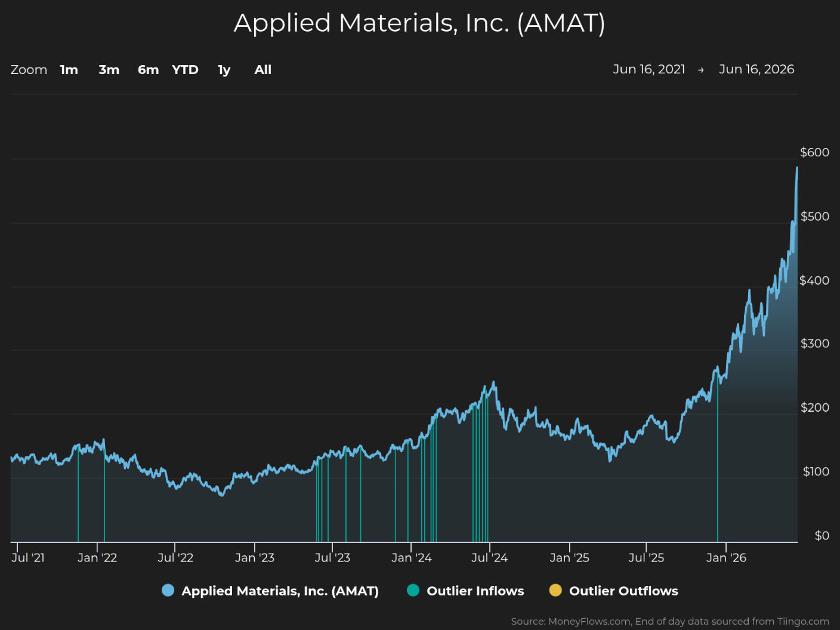Viewport: 840px width, 630px height.
Task: Click the Jan '22 axis label
Action: pos(97,558)
